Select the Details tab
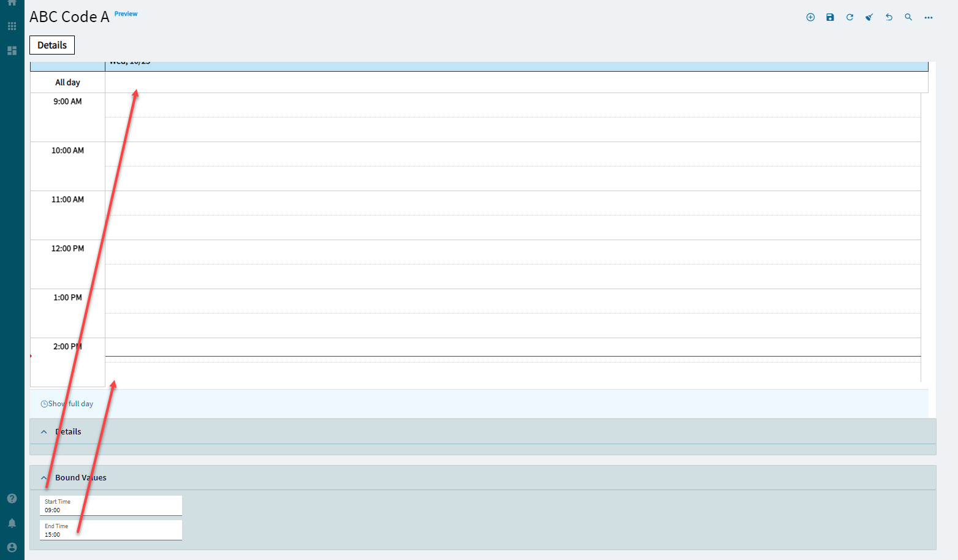Screen dimensions: 958x560 point(52,45)
